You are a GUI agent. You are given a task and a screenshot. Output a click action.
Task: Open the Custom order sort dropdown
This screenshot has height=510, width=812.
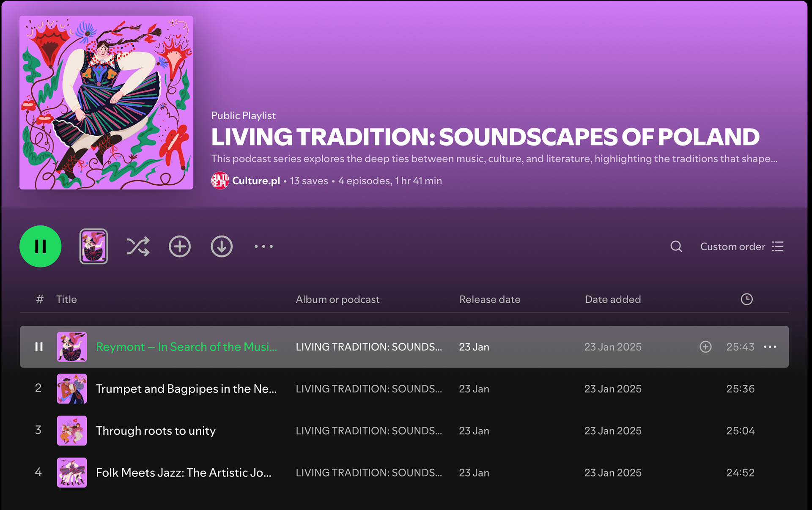tap(742, 247)
